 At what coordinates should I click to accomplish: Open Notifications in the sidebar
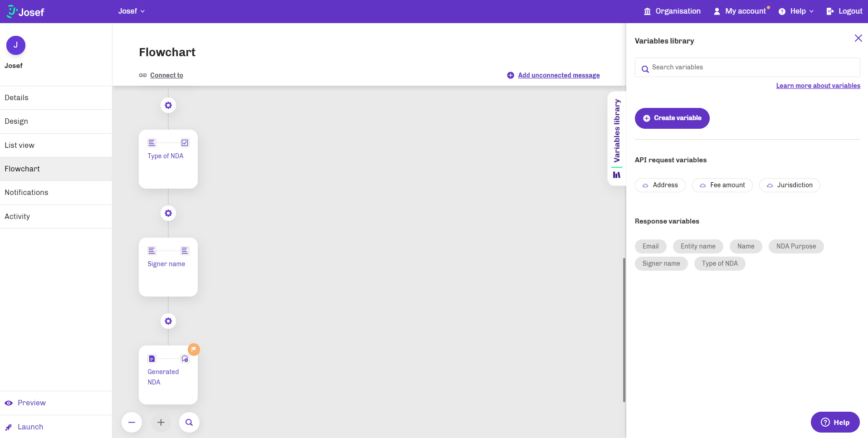click(56, 193)
